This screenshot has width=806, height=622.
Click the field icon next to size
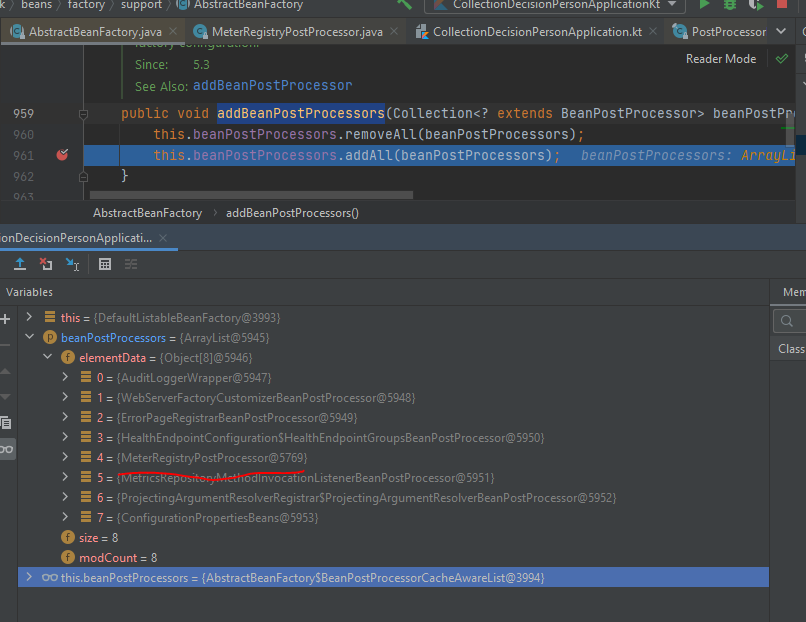[x=68, y=537]
